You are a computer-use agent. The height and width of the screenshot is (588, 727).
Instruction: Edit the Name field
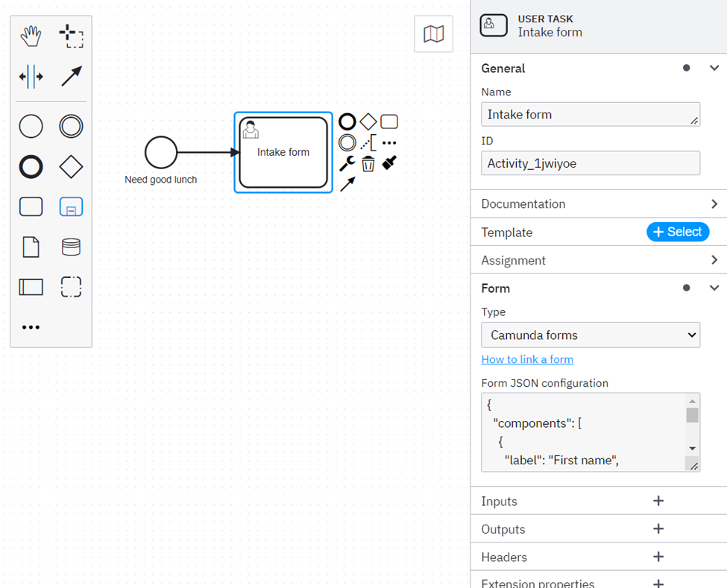tap(591, 115)
